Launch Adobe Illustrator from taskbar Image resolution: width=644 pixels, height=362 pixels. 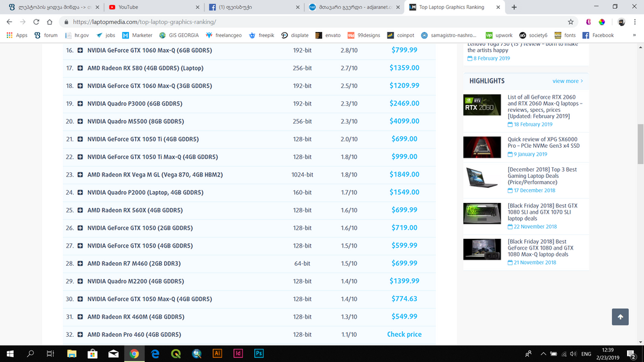click(217, 353)
